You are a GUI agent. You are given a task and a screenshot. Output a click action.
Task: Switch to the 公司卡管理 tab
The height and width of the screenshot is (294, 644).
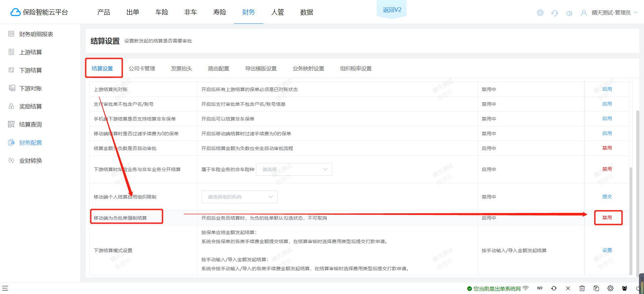tap(142, 68)
